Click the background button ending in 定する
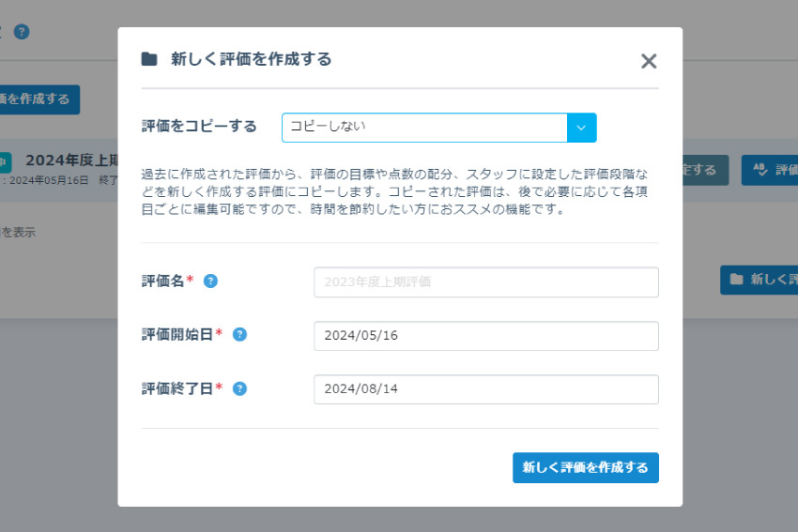The width and height of the screenshot is (798, 532). [x=705, y=170]
